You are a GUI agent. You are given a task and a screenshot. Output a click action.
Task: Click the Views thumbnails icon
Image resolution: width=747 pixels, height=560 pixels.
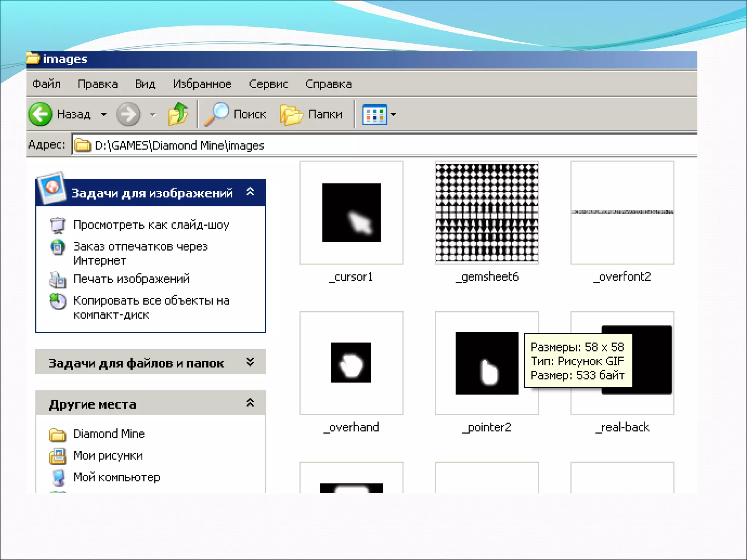[374, 114]
